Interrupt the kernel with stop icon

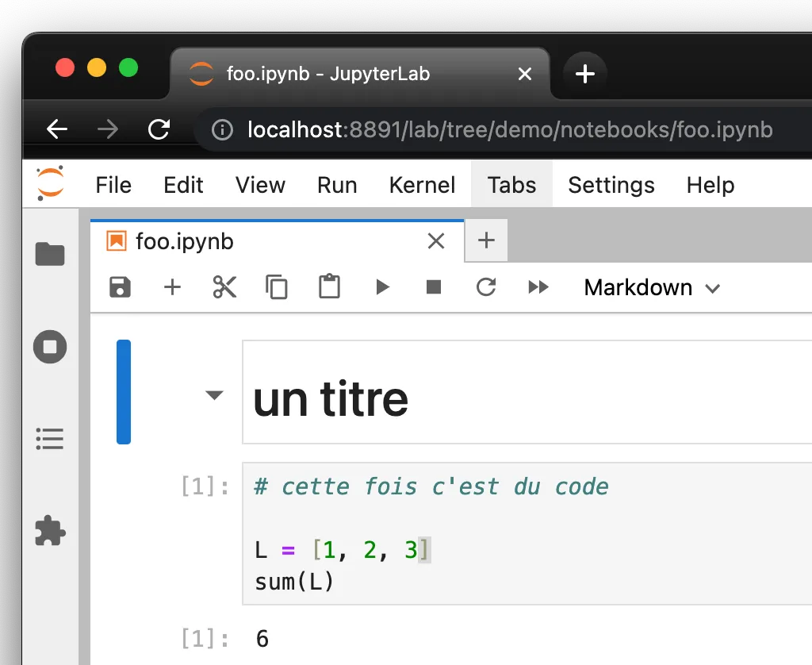[434, 287]
